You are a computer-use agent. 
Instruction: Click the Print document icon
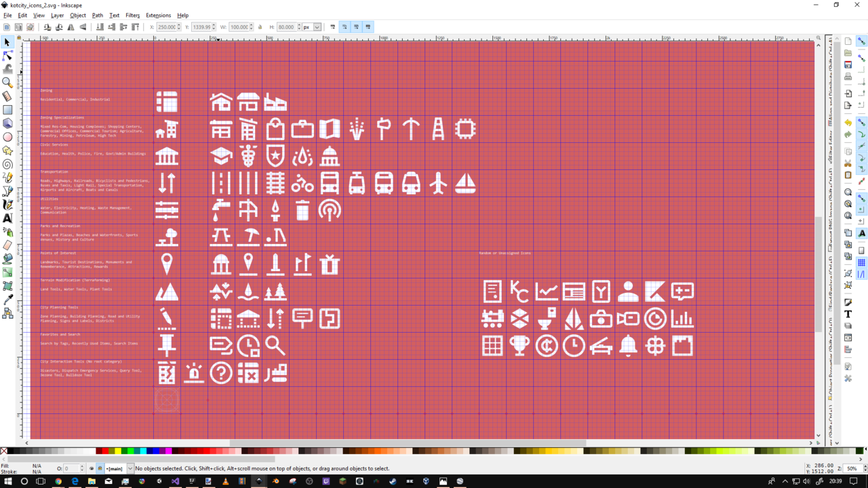[848, 77]
